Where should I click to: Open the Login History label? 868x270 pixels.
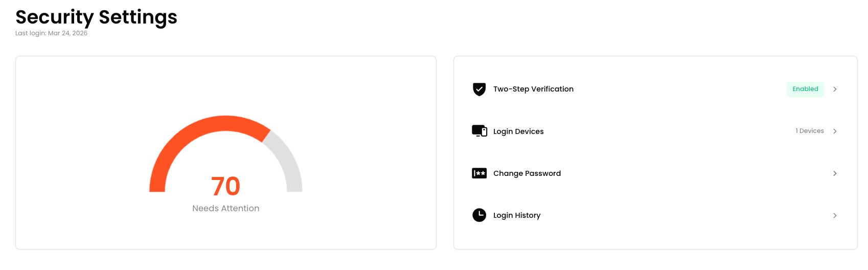(517, 215)
